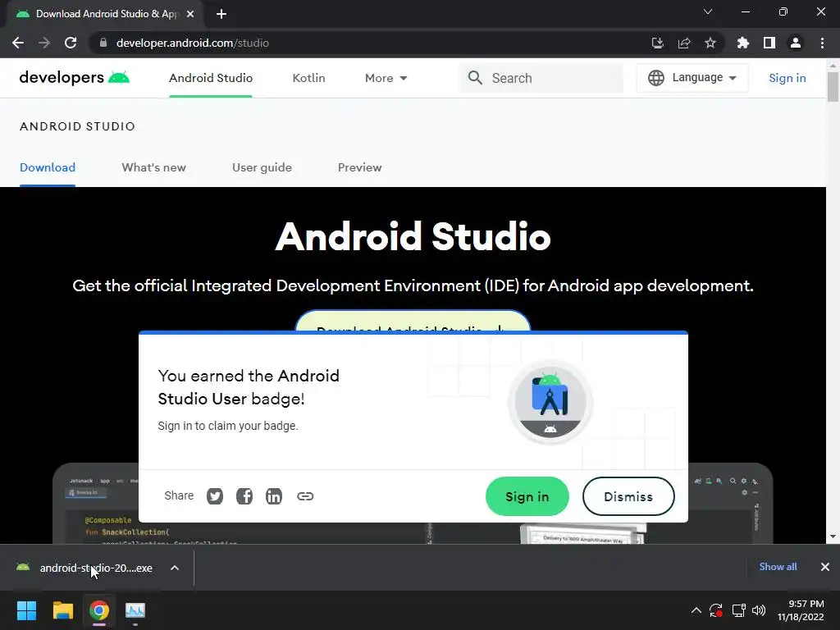Open resource monitor app in taskbar
This screenshot has width=840, height=630.
[135, 610]
